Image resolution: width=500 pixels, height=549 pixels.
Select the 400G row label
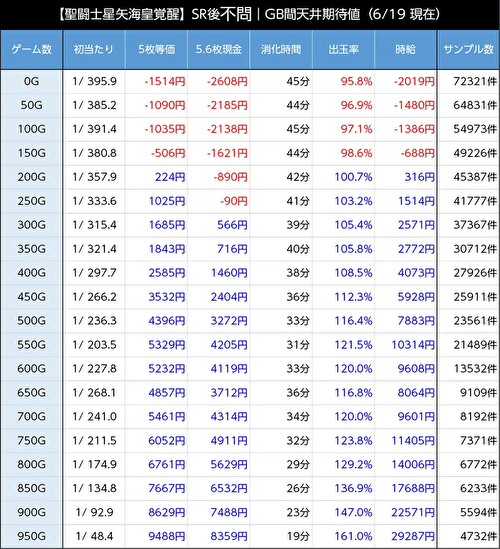click(x=32, y=273)
